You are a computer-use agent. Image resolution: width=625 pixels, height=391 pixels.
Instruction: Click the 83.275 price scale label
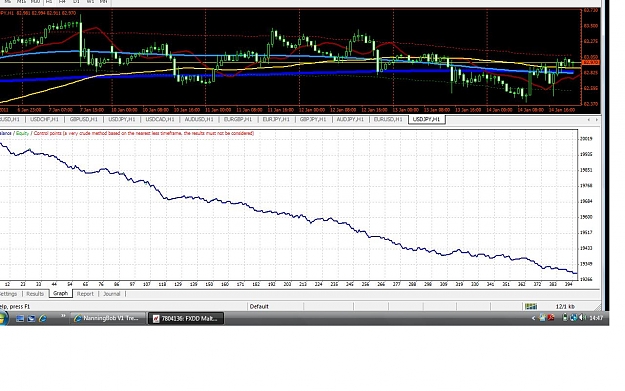[591, 41]
